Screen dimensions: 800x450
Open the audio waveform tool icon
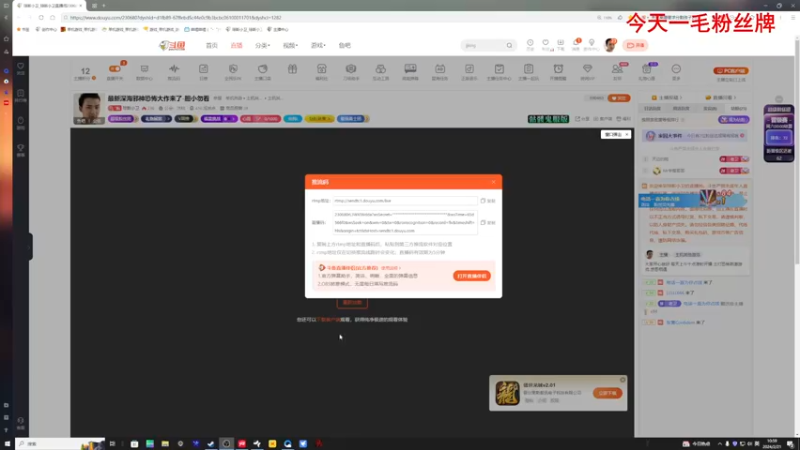[174, 69]
